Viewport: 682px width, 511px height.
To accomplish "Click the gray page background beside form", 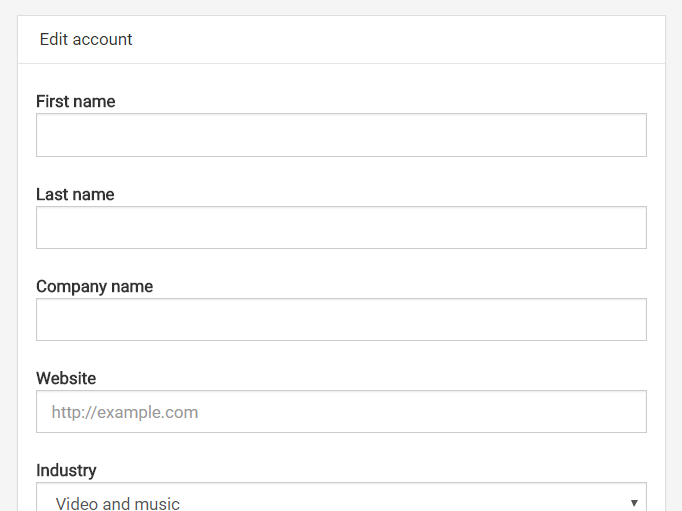I will (x=673, y=250).
